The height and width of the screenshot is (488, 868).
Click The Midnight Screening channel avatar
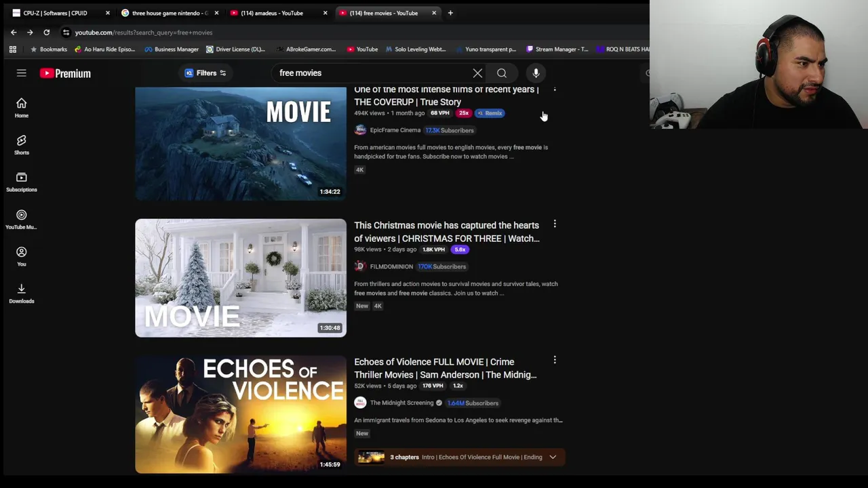pyautogui.click(x=360, y=403)
